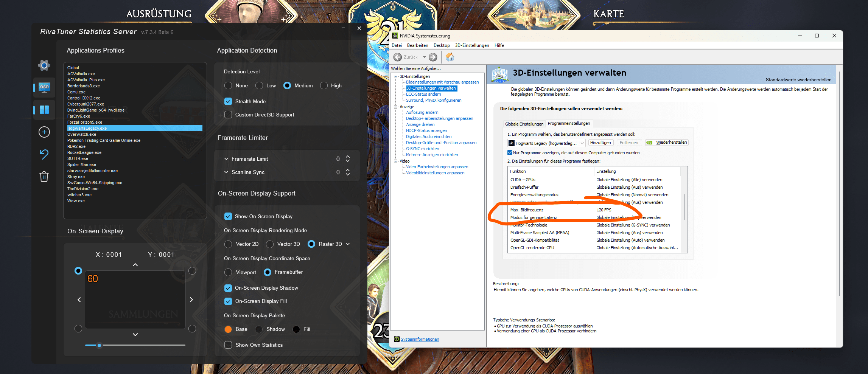Toggle Stealth Mode checkbox

228,101
